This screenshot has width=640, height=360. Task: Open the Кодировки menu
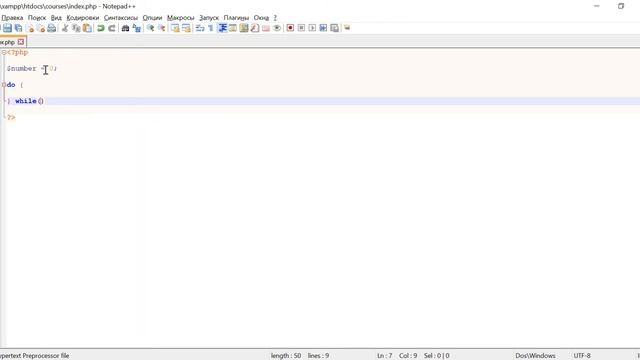(x=83, y=18)
